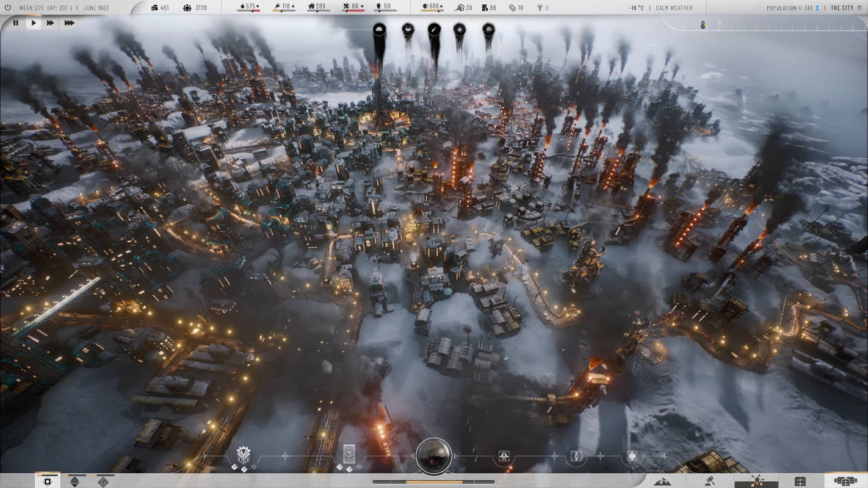The height and width of the screenshot is (488, 868).
Task: Open the food 88 resource dropdown
Action: 352,7
